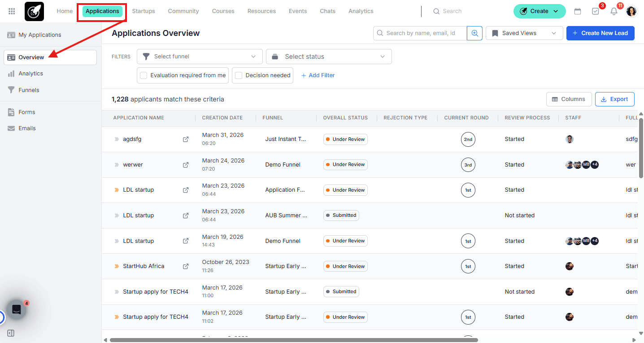This screenshot has width=644, height=343.
Task: Open external link icon for LDL startup in Application F... funnel
Action: tap(186, 190)
